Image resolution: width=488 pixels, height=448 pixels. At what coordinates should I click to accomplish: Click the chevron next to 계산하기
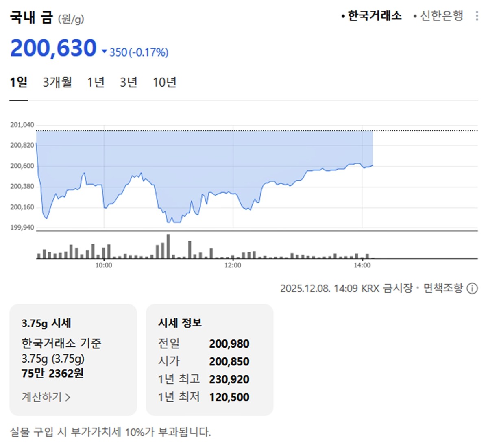coord(68,398)
